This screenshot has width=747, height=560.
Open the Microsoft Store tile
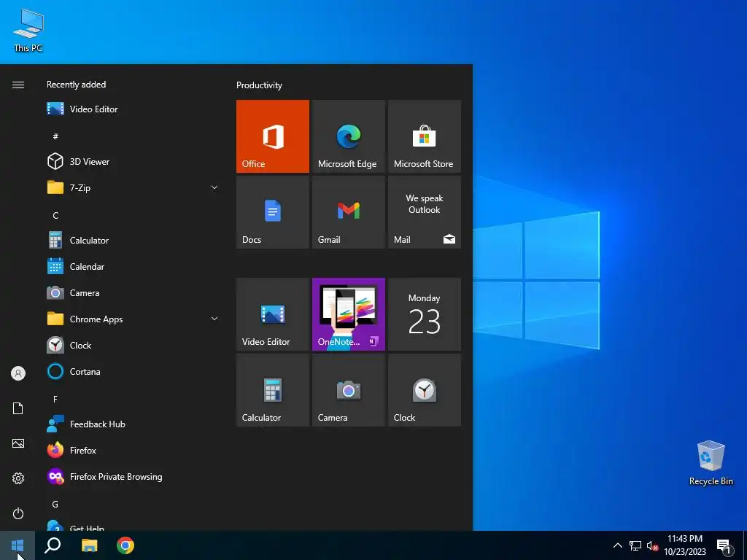pos(425,136)
